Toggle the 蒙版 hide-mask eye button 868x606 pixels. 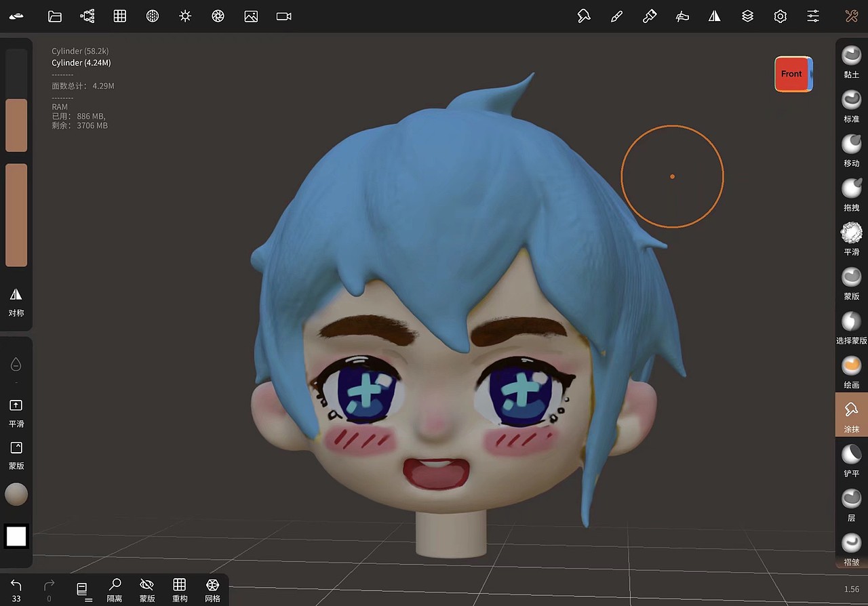[x=147, y=590]
